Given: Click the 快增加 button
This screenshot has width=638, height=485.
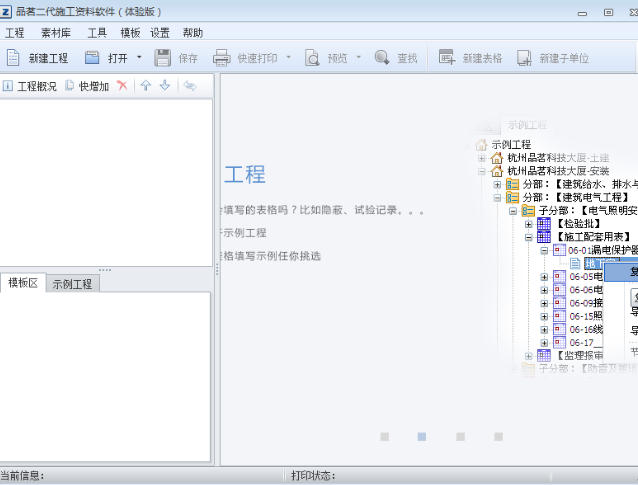Looking at the screenshot, I should tap(88, 86).
